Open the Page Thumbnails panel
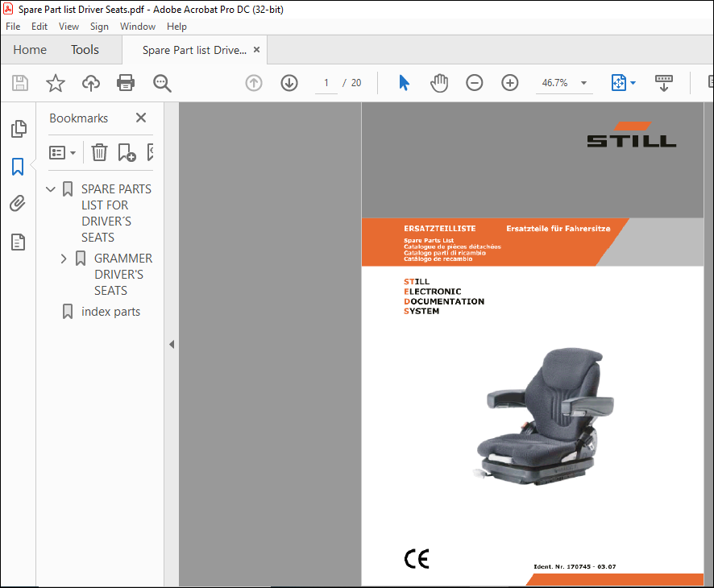The height and width of the screenshot is (588, 714). 19,129
